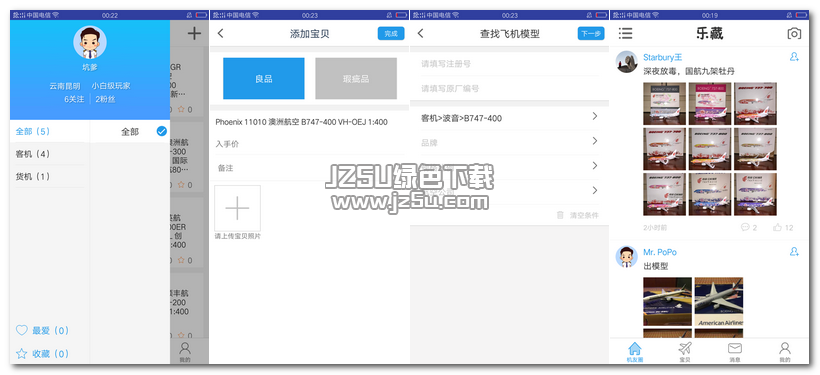Expand 客机>波音>B747-400 selector
This screenshot has width=820, height=375.
click(x=509, y=118)
